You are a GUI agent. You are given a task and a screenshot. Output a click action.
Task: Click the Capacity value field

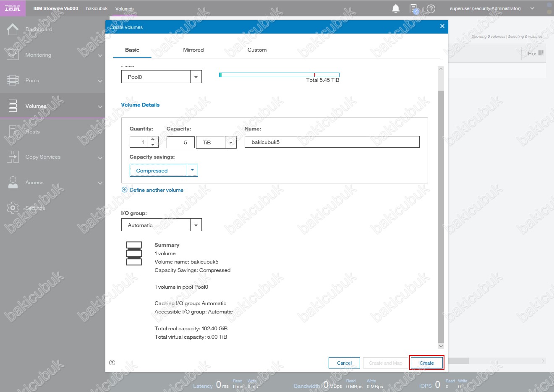(x=180, y=142)
